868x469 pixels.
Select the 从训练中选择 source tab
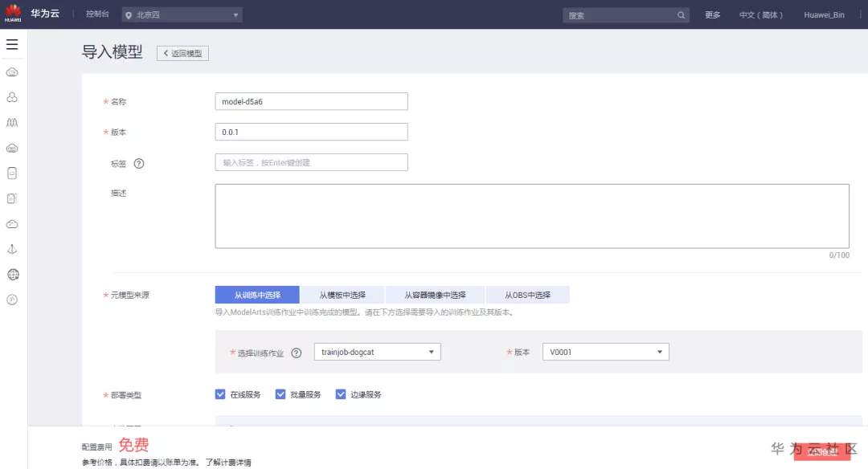pyautogui.click(x=257, y=295)
